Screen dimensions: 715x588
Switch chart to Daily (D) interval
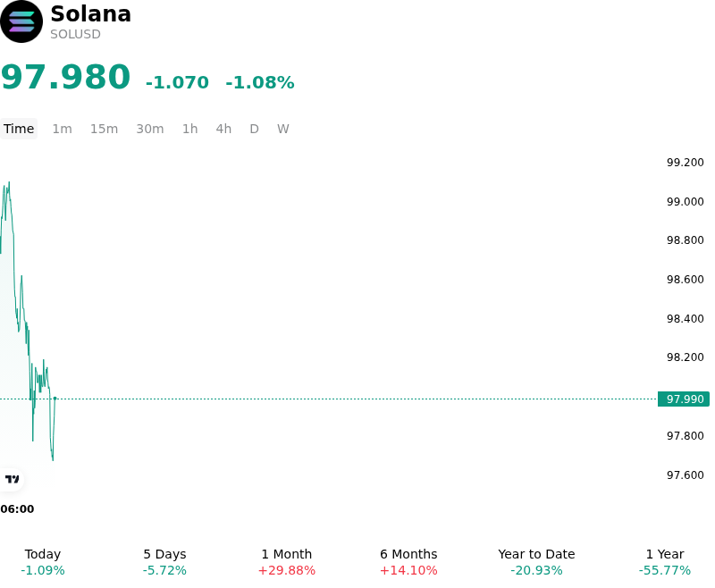click(x=254, y=129)
